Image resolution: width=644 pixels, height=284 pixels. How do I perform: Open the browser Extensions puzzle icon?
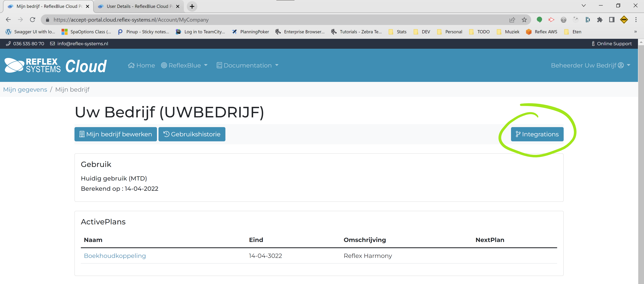pos(600,20)
